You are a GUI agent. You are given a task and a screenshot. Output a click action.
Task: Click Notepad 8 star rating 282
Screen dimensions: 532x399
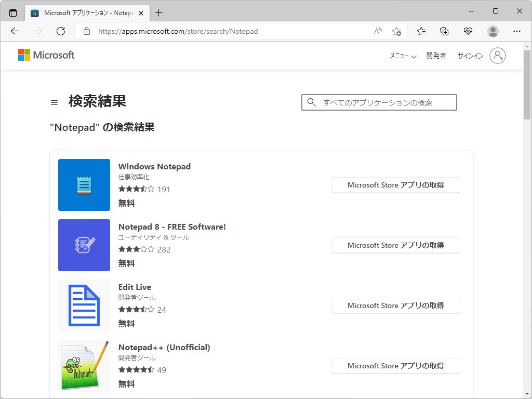pos(144,250)
